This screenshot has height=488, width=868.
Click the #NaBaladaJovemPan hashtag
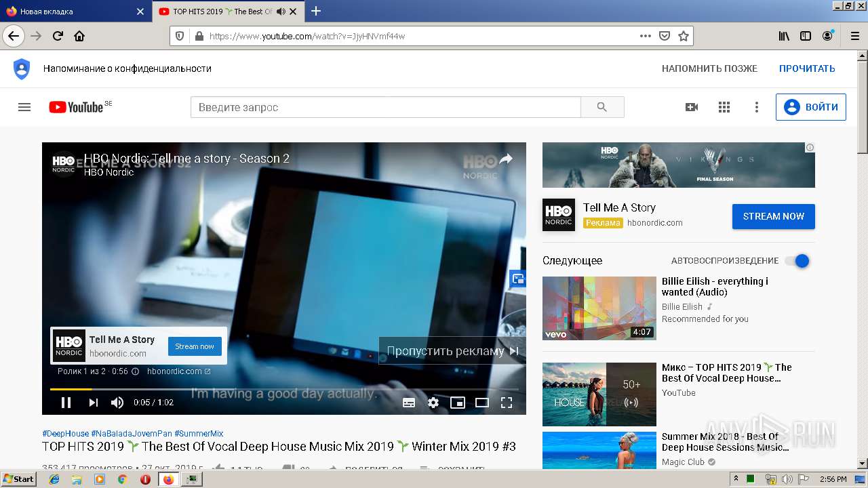pyautogui.click(x=132, y=434)
